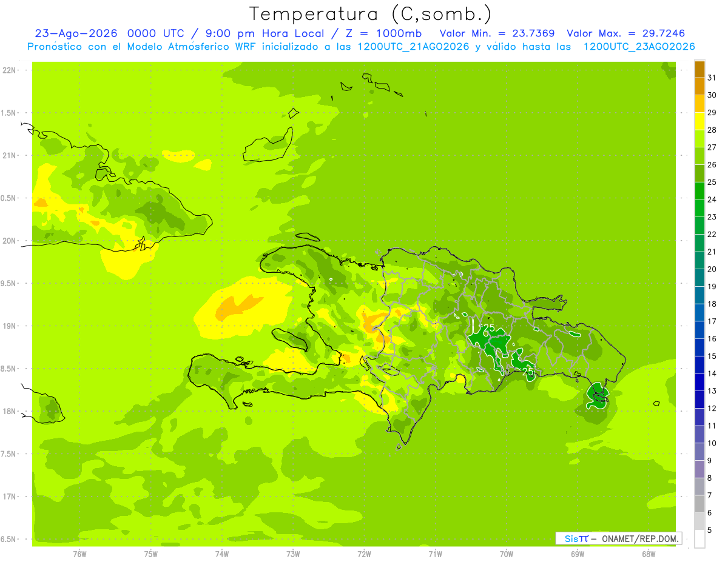The height and width of the screenshot is (562, 728).
Task: Click the purple colorbar swatch between 8 and 9
Action: point(699,469)
